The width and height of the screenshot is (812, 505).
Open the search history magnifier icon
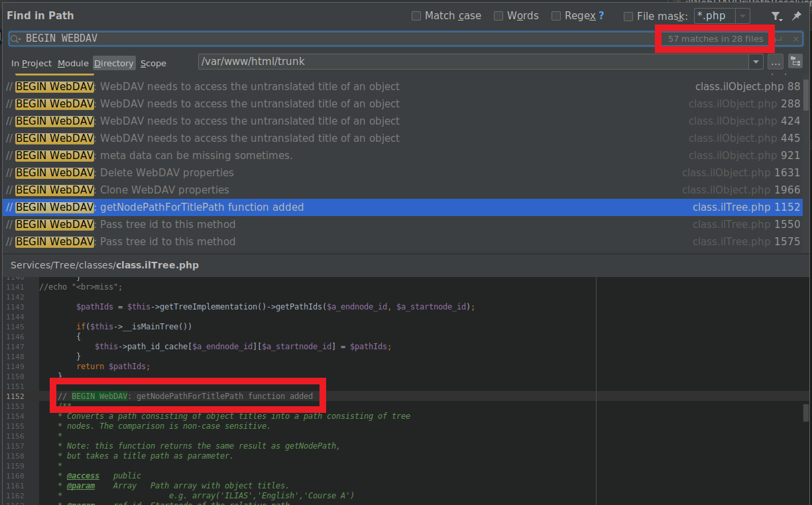15,39
